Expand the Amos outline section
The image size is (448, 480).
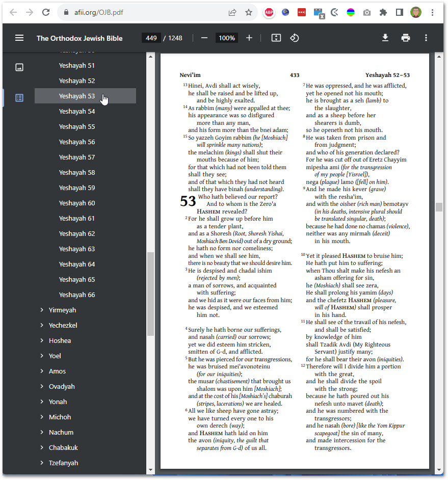(42, 371)
